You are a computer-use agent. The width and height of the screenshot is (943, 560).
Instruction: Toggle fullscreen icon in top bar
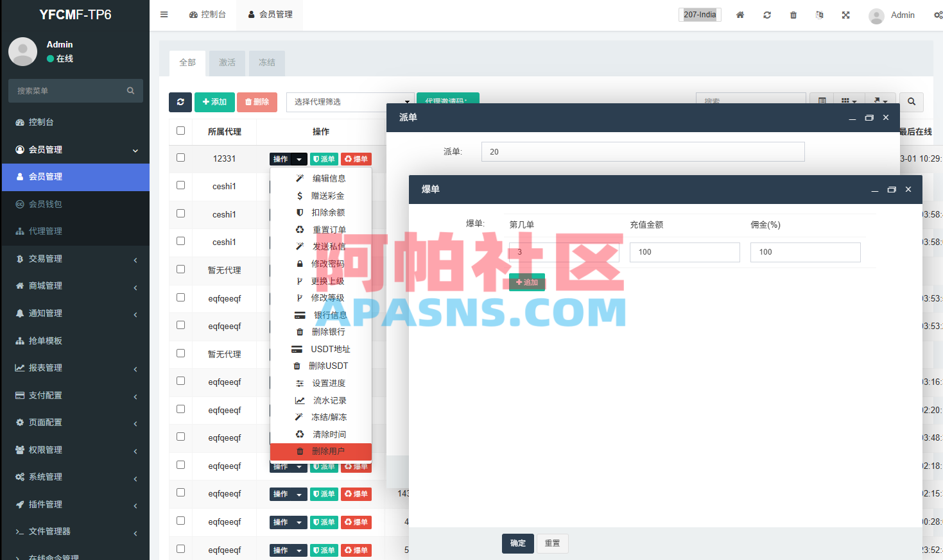click(846, 15)
